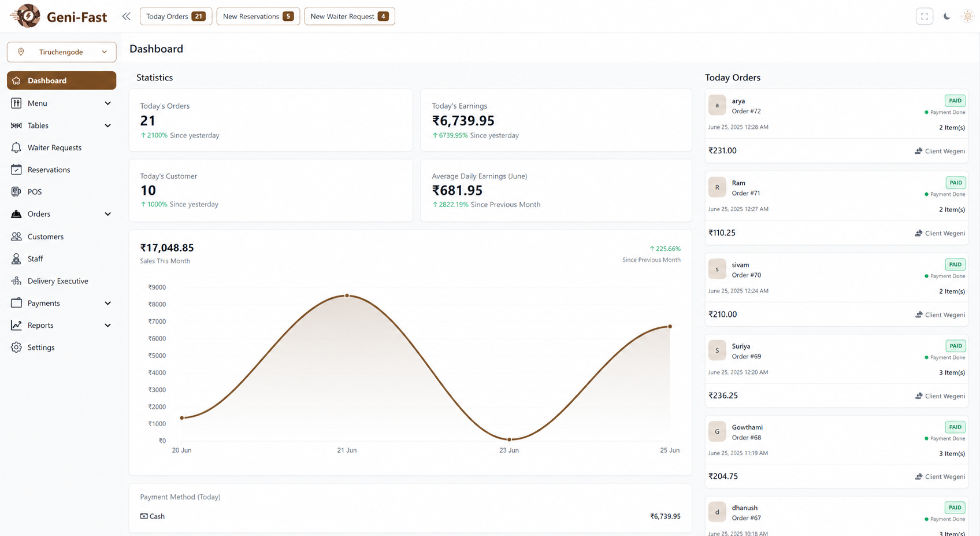Click the Staff person icon
The width and height of the screenshot is (980, 536).
(16, 258)
